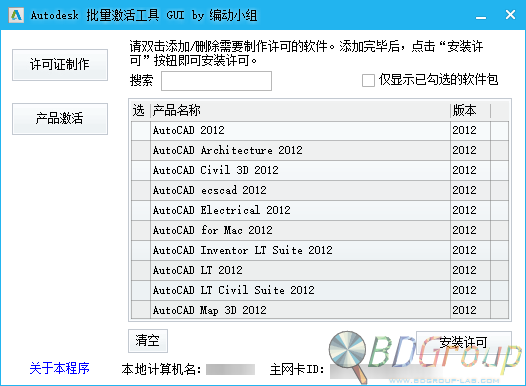Click the 搜索 input field

point(216,81)
